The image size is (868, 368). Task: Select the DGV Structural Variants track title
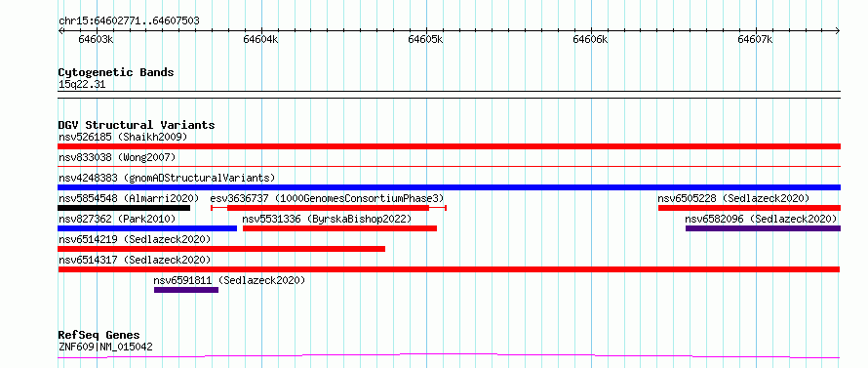coord(137,125)
